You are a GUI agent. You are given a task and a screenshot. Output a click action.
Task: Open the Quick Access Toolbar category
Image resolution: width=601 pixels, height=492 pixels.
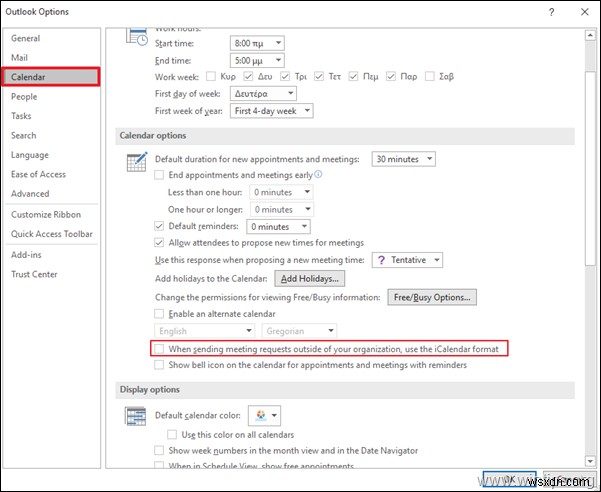coord(52,234)
